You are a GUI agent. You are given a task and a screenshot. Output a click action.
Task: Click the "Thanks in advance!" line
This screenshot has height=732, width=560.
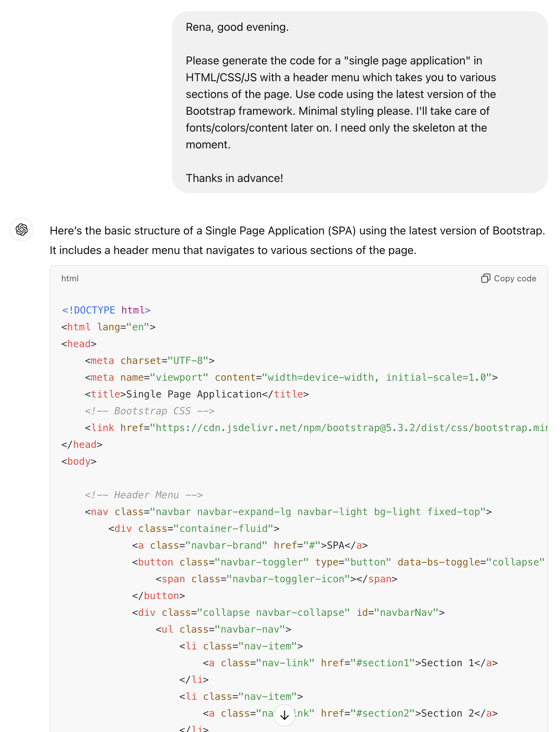click(x=234, y=178)
